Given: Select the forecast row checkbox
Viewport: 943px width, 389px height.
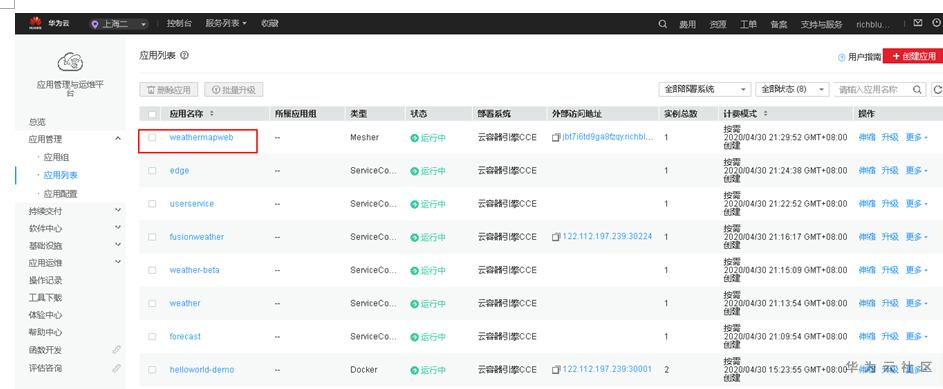Looking at the screenshot, I should (x=152, y=337).
